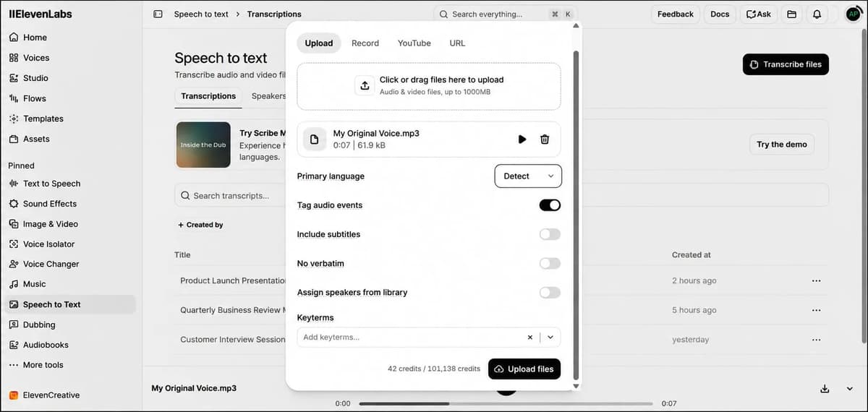
Task: Open the Speakers tab
Action: [268, 96]
